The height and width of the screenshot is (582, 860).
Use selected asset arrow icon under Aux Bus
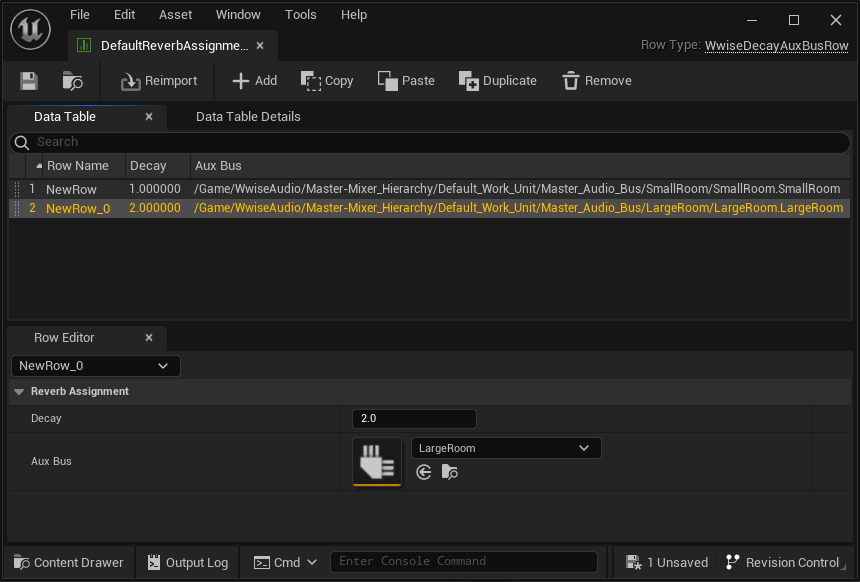click(x=424, y=472)
